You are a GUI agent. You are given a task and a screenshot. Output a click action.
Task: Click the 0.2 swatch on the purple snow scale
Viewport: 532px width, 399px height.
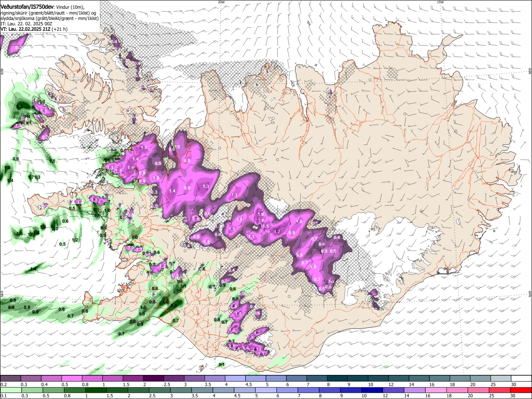10,378
